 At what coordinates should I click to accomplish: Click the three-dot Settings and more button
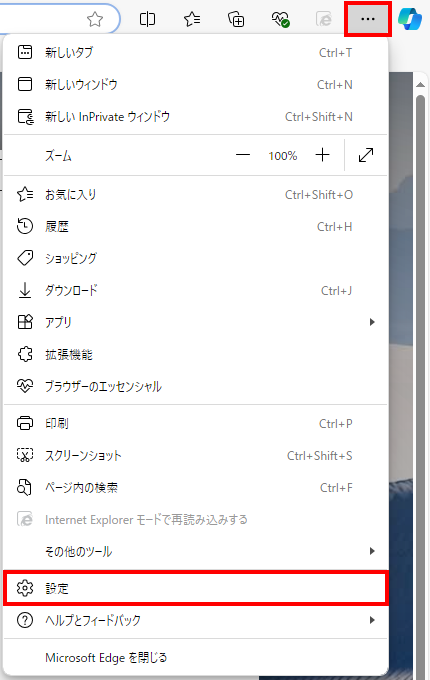pos(368,19)
